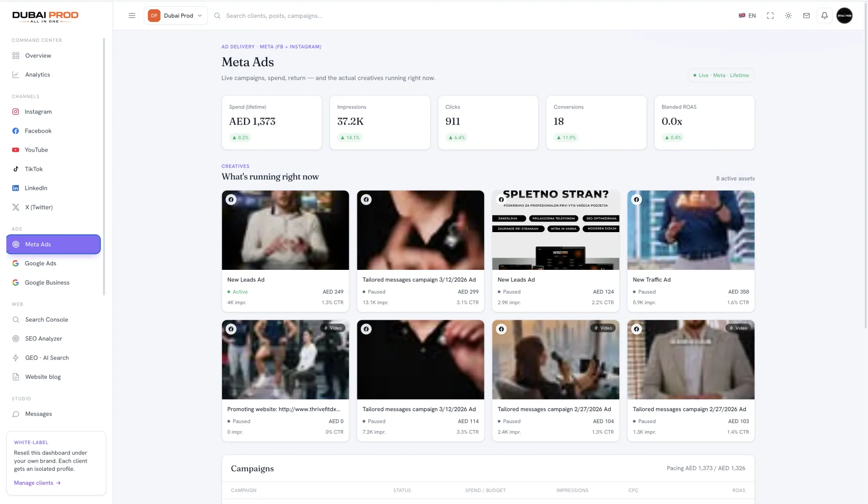The height and width of the screenshot is (504, 868).
Task: Open the EN language selector
Action: point(747,16)
